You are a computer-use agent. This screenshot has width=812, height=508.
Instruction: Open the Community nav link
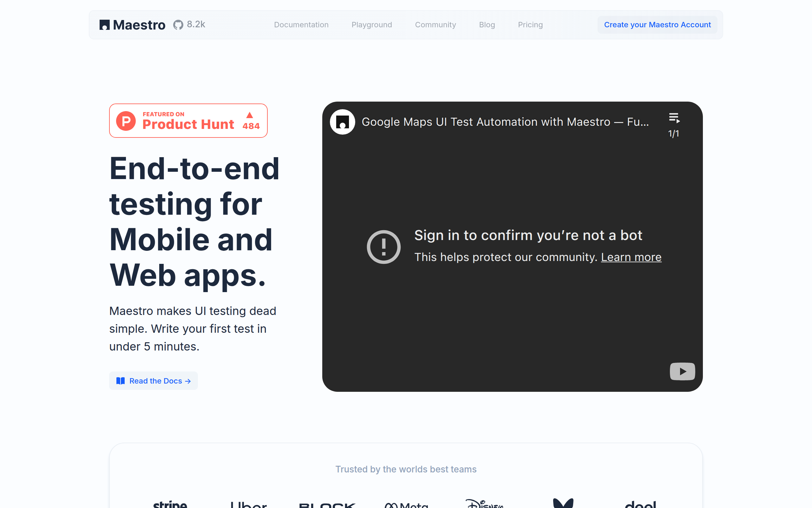(x=435, y=25)
